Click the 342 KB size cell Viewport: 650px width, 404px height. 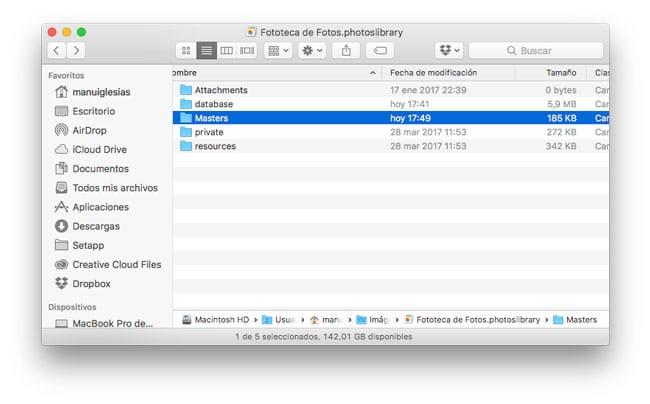(x=561, y=146)
